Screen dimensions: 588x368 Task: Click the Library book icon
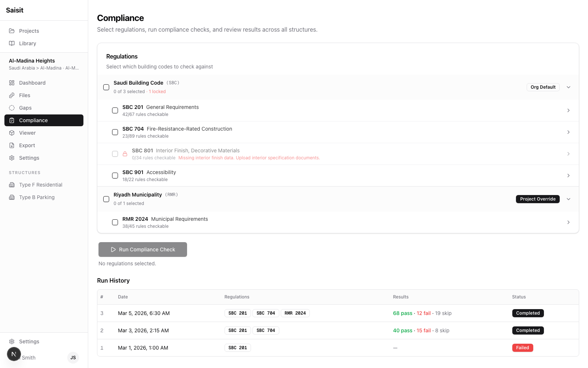(x=12, y=43)
